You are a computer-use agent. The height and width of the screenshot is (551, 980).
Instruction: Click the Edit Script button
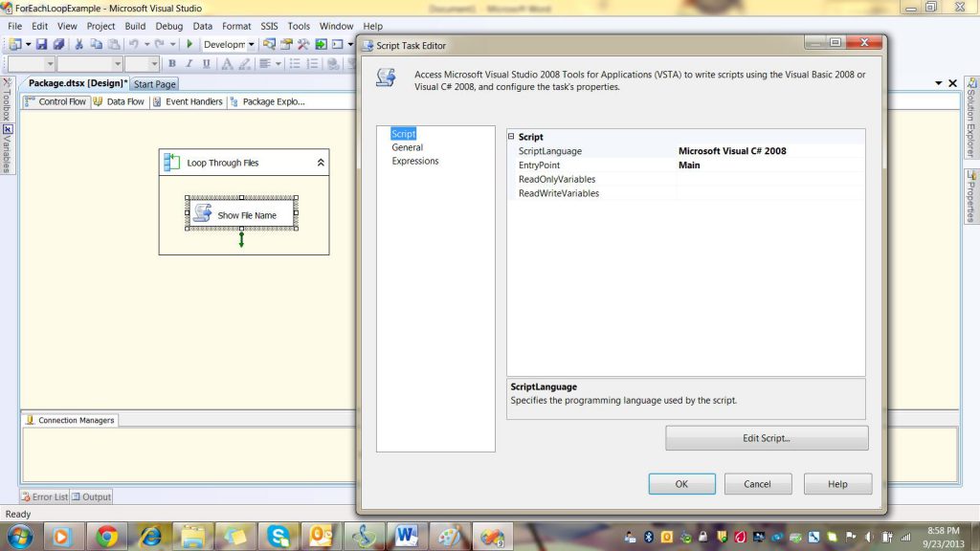[x=767, y=438]
